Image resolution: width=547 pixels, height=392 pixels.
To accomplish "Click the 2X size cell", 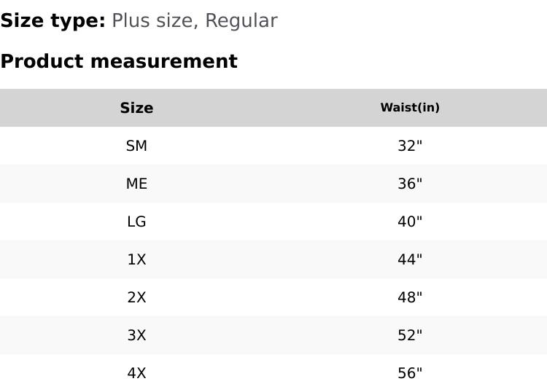I will pos(136,297).
